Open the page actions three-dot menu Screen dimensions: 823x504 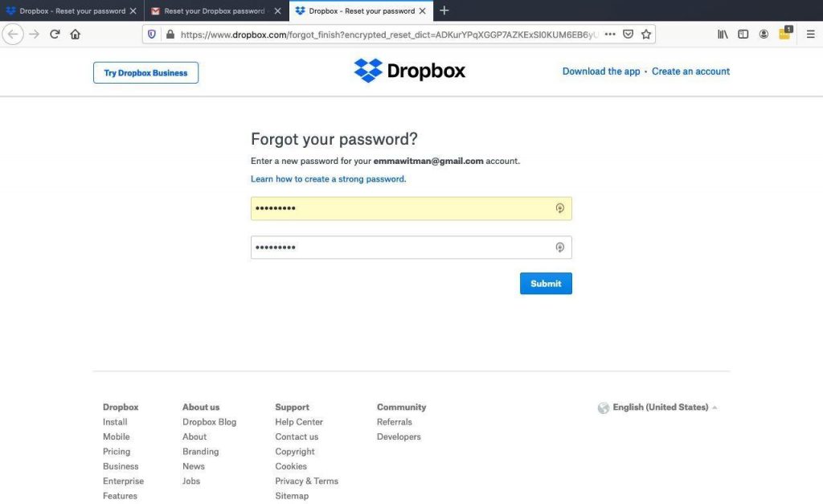[x=610, y=34]
